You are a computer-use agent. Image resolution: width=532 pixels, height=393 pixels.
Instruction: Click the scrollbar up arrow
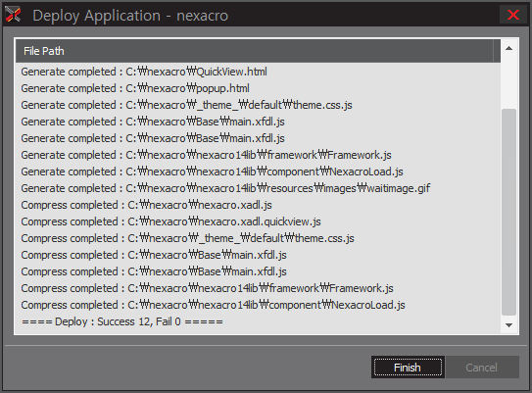click(508, 48)
